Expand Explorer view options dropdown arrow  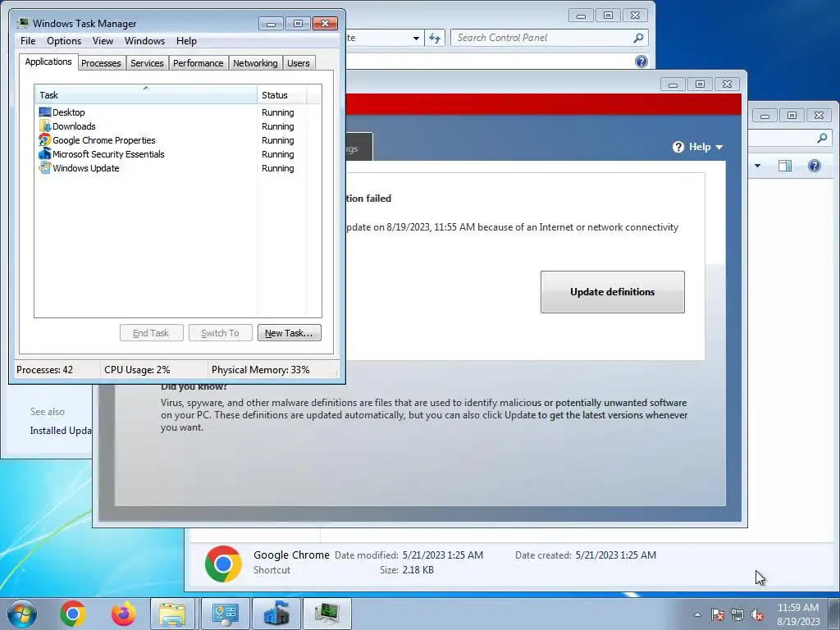757,166
